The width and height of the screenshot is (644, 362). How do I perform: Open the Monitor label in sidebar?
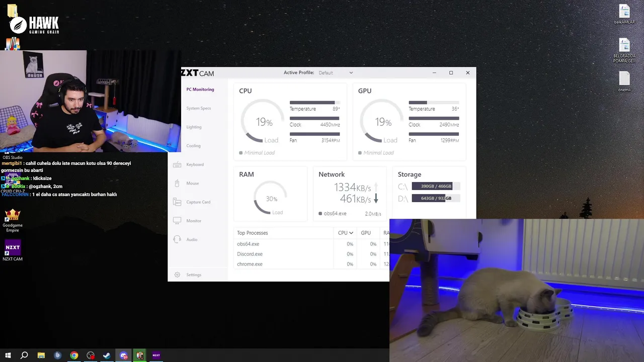point(194,221)
